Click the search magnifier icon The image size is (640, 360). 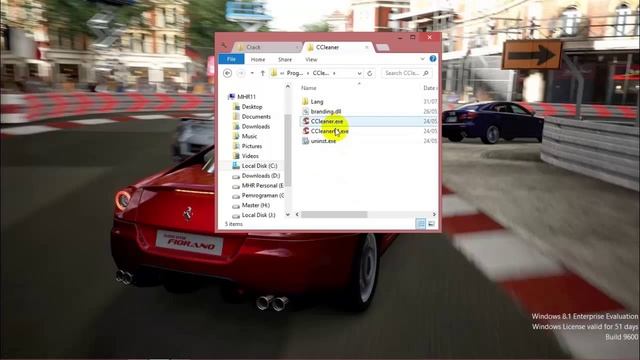pyautogui.click(x=426, y=73)
